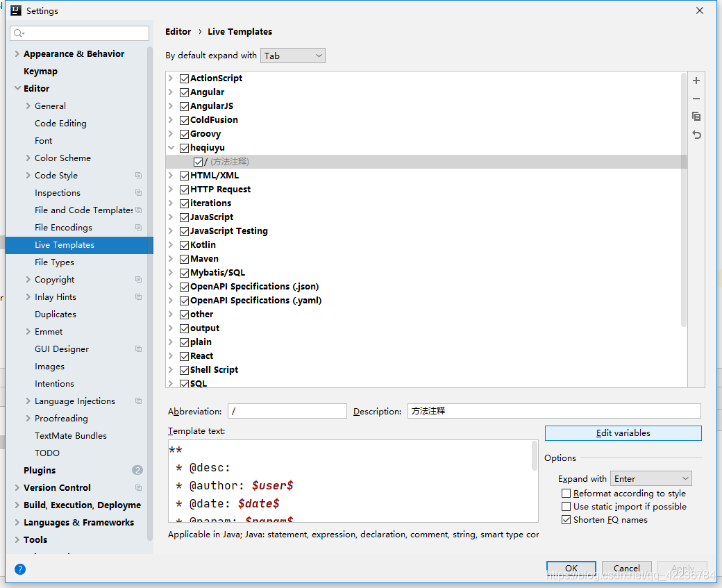
Task: Click the IntelliJ logo in title bar
Action: click(x=16, y=10)
